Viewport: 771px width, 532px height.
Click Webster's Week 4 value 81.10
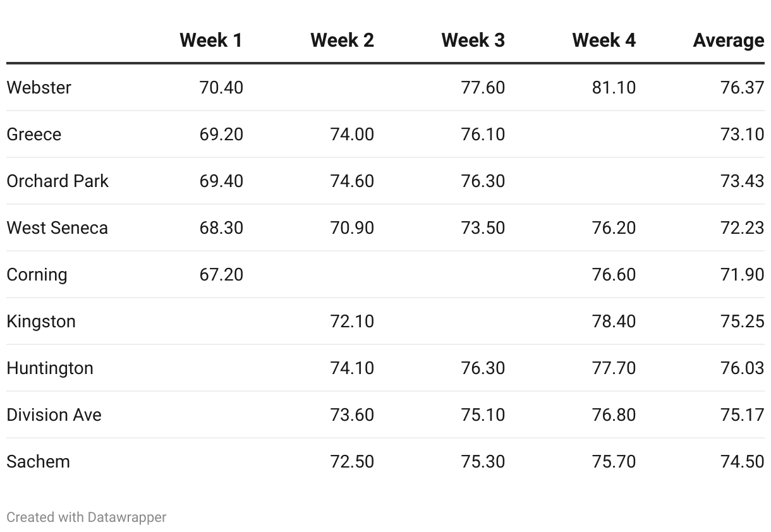pyautogui.click(x=614, y=87)
